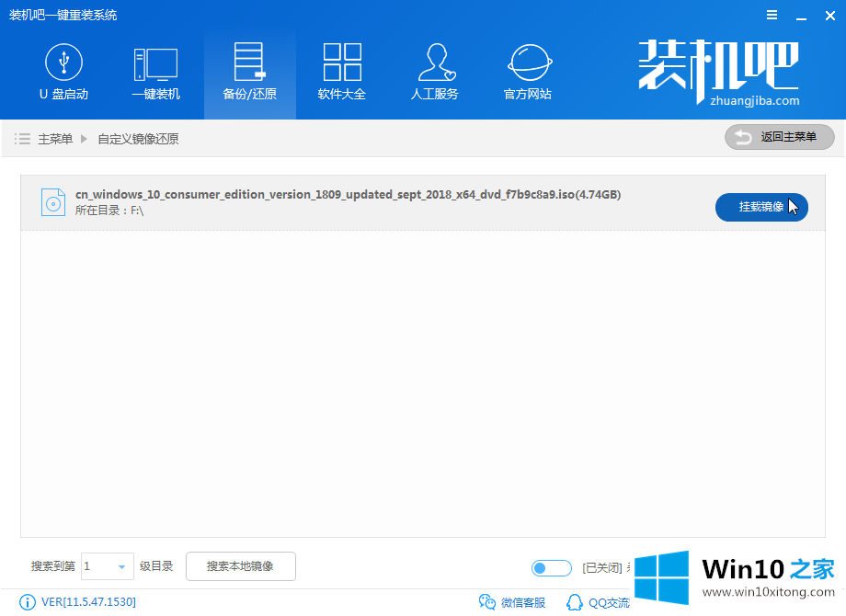Open the 软件大全 software collection
The image size is (846, 616).
pyautogui.click(x=341, y=73)
